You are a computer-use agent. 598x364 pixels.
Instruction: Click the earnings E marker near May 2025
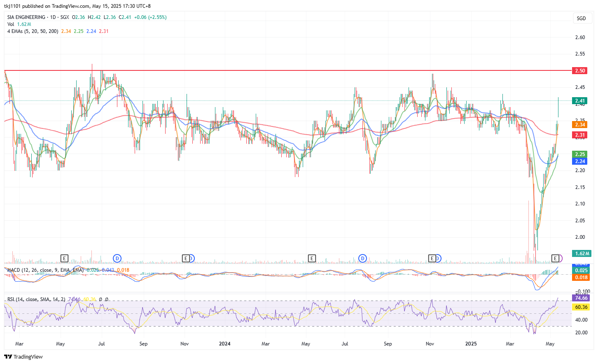click(x=555, y=258)
